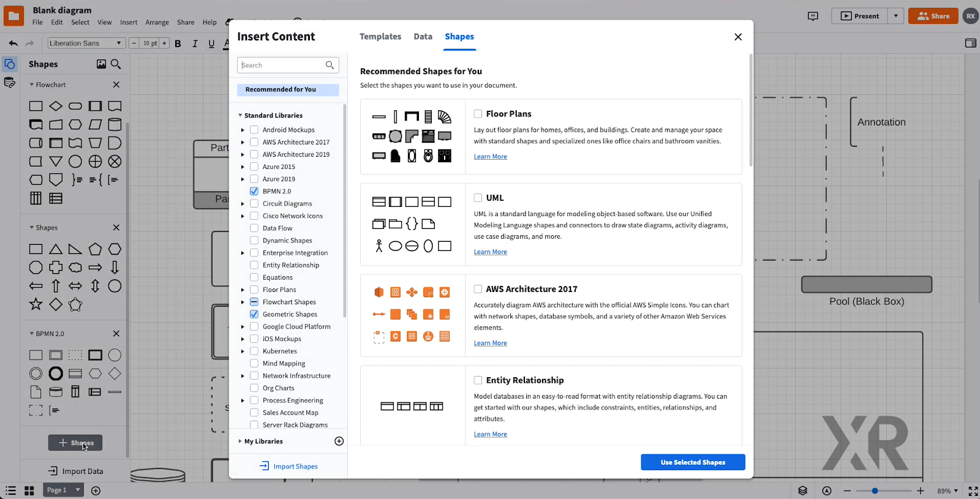Open the File menu

click(37, 23)
